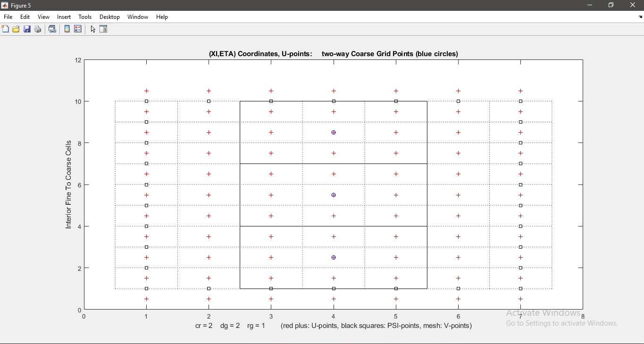Open the Desktop menu
Image resolution: width=644 pixels, height=344 pixels.
pyautogui.click(x=109, y=17)
